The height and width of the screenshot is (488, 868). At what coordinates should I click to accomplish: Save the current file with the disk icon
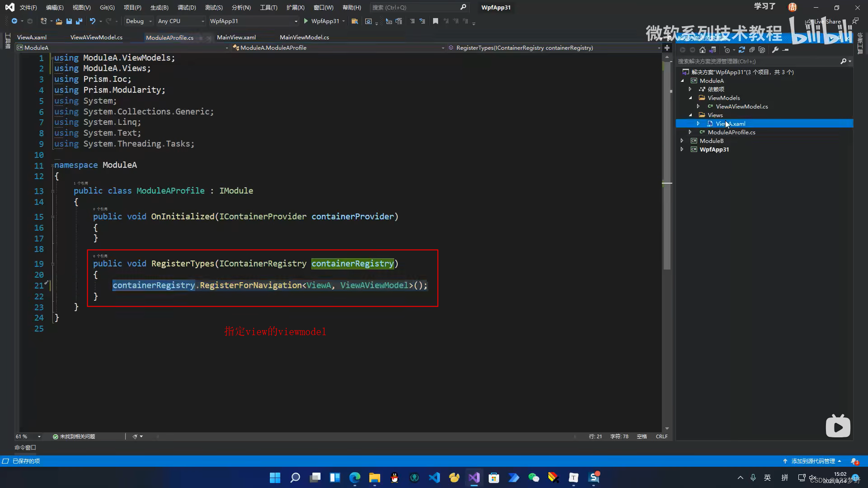[x=69, y=21]
